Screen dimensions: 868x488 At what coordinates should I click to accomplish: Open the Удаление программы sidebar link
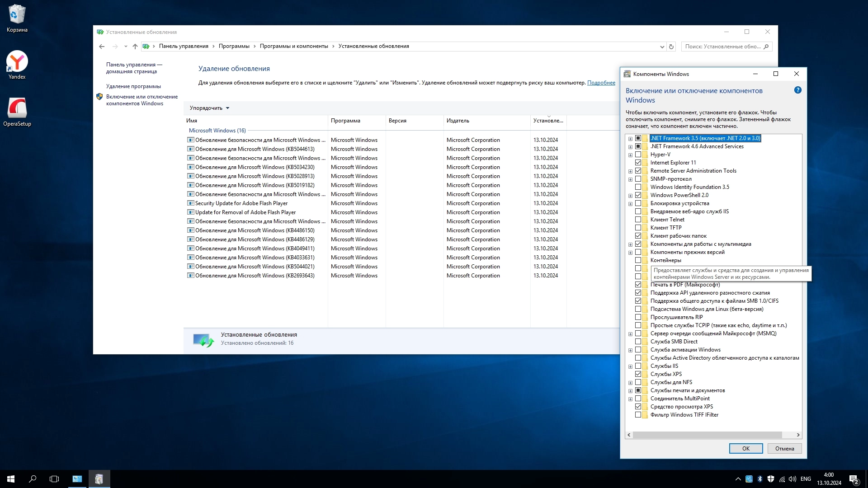point(133,86)
